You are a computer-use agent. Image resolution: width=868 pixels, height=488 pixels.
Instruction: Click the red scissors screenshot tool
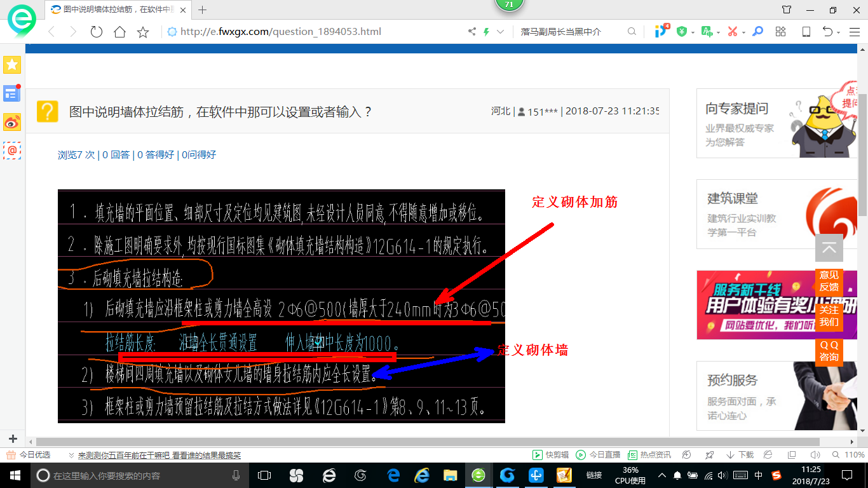coord(733,32)
